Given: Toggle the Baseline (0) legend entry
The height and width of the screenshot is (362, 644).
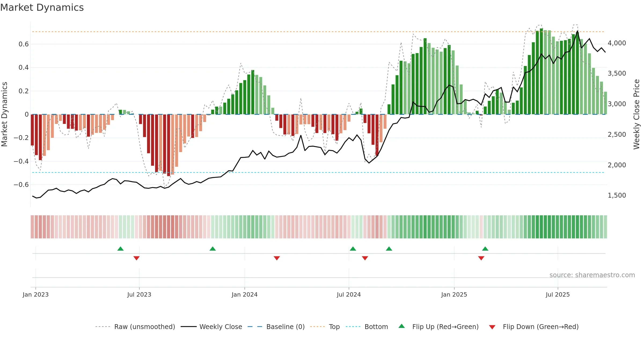Looking at the screenshot, I should [x=276, y=327].
